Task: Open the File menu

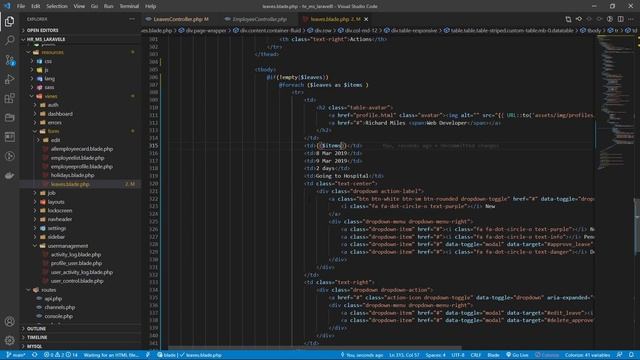Action: pos(21,6)
